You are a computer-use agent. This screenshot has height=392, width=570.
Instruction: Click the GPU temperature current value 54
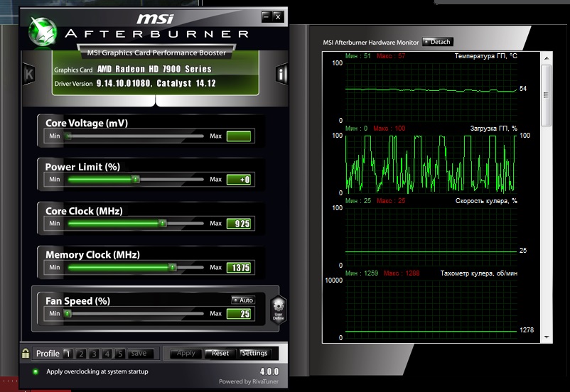coord(523,89)
